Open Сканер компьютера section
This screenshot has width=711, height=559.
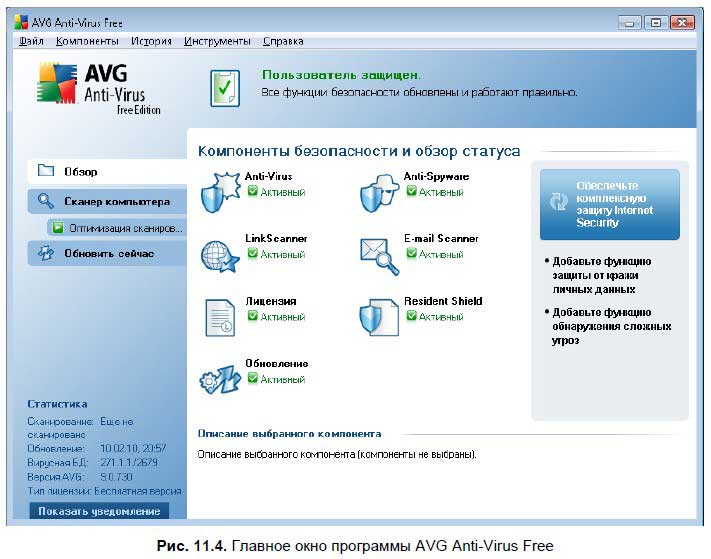click(107, 201)
